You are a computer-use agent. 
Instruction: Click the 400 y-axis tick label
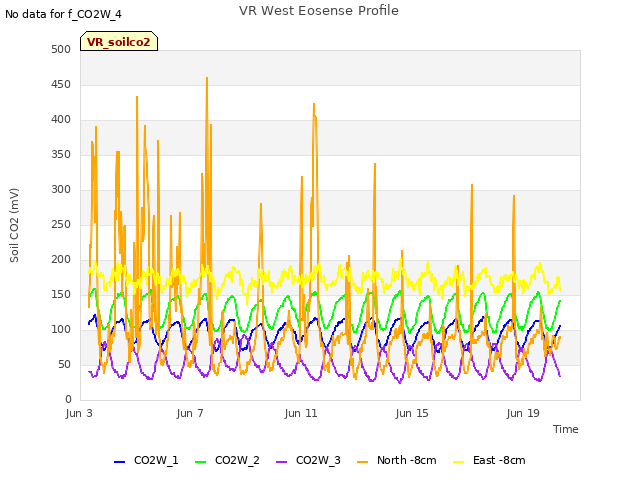coord(61,120)
